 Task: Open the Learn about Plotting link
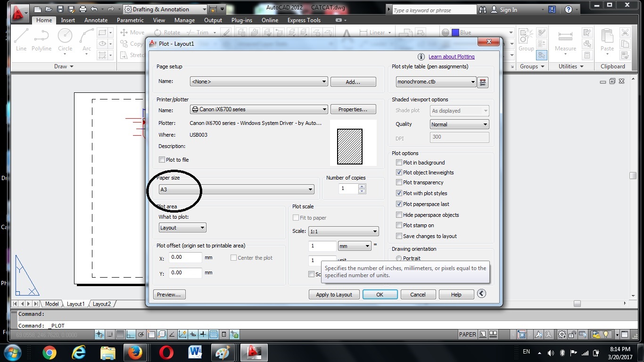[451, 57]
